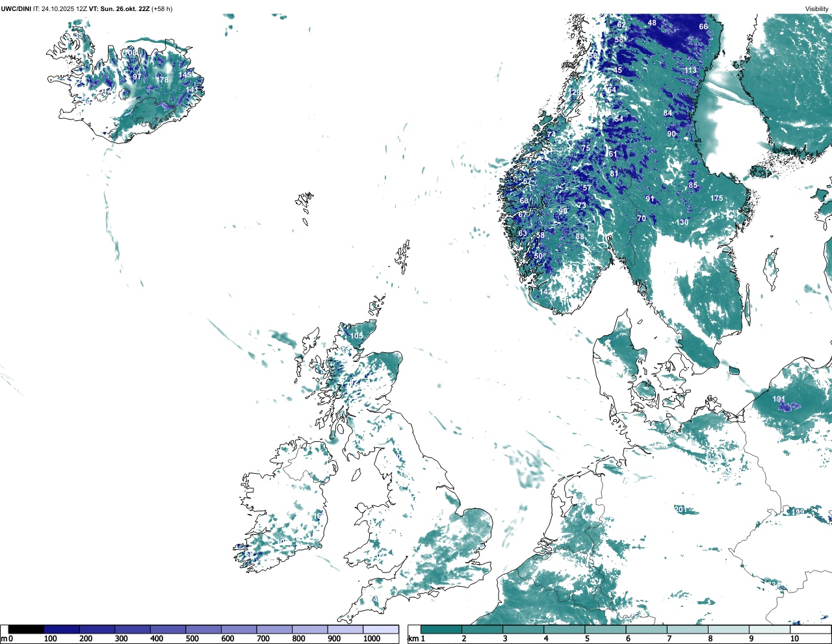Click the '85' visibility value in Sweden
The width and height of the screenshot is (832, 644).
(x=693, y=186)
